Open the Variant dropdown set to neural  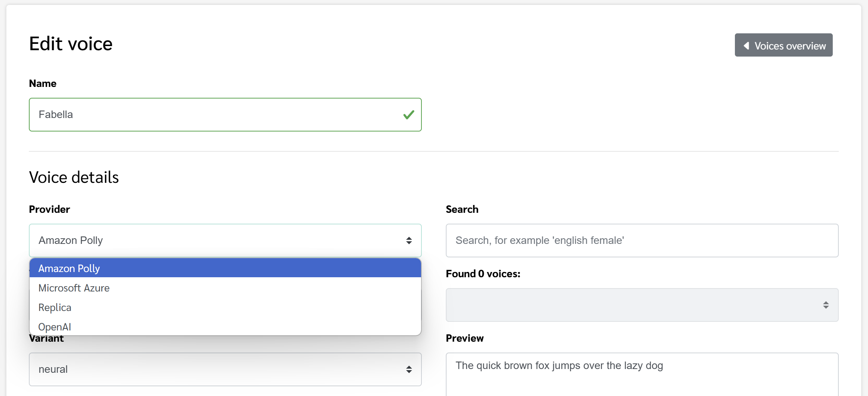(225, 369)
